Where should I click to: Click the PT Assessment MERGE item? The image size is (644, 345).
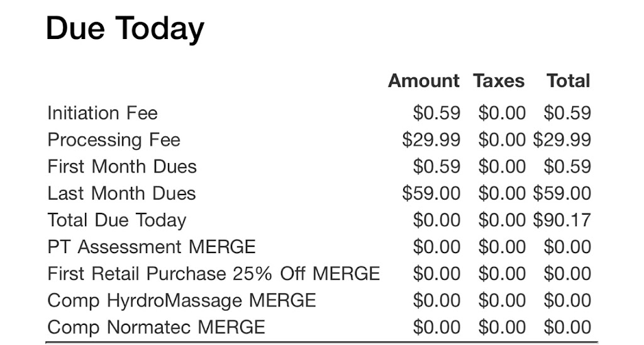coord(152,247)
